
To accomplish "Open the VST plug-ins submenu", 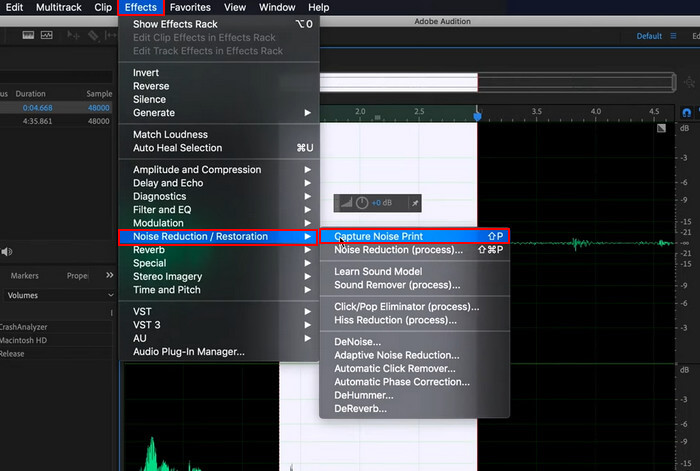I will (219, 312).
